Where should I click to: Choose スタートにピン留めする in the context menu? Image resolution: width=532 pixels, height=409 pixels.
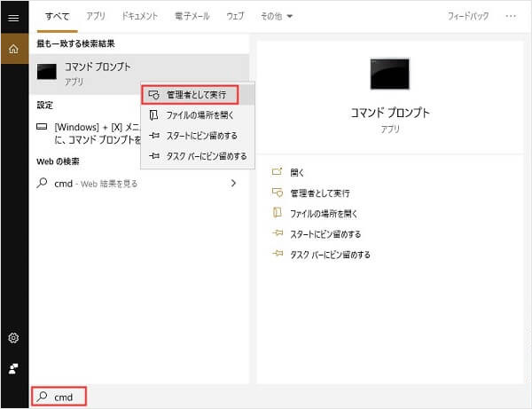(198, 136)
